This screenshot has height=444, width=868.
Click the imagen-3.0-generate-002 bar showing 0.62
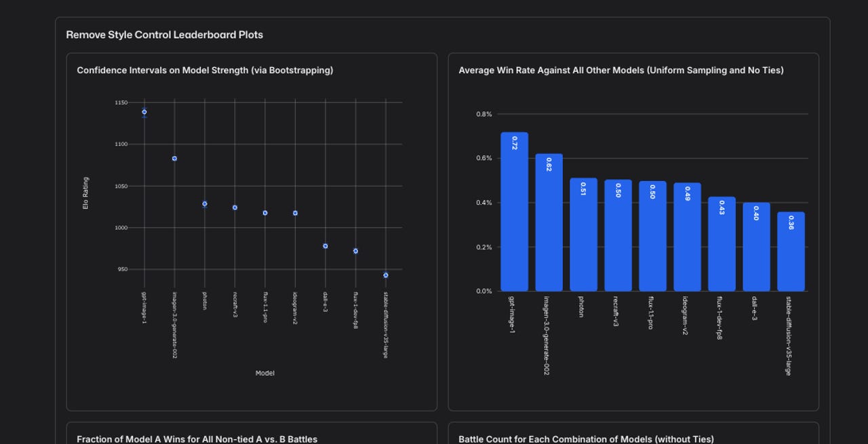tap(549, 222)
